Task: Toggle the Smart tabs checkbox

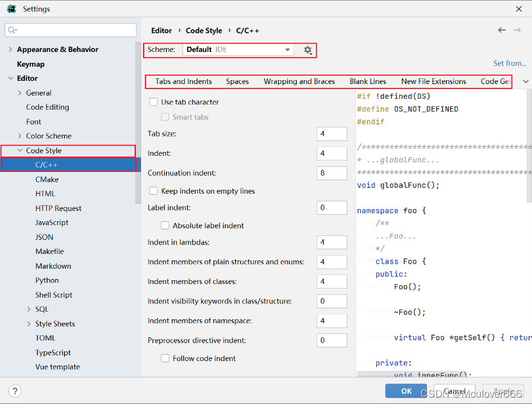Action: pyautogui.click(x=165, y=117)
